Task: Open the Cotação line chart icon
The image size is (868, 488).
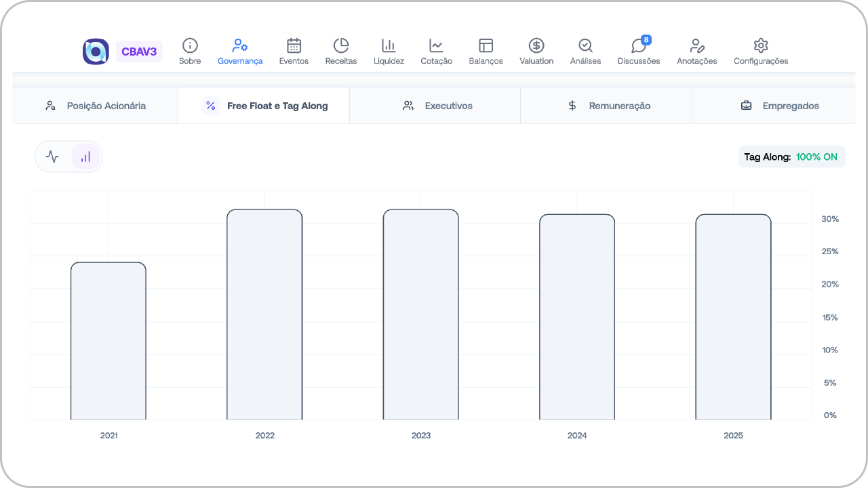Action: (x=436, y=45)
